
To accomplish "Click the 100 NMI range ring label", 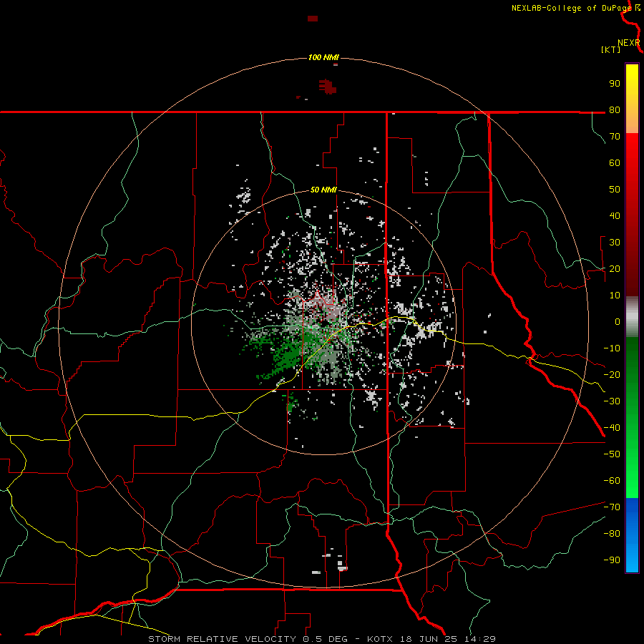I will [x=323, y=57].
